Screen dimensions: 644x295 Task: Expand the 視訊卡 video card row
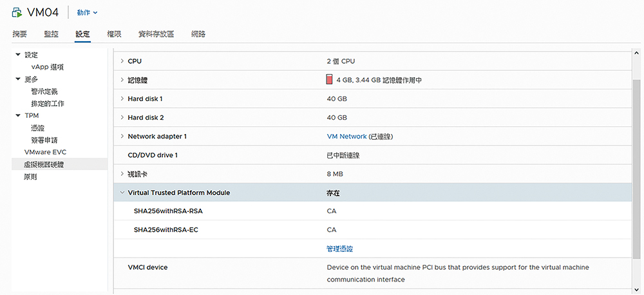pos(122,174)
